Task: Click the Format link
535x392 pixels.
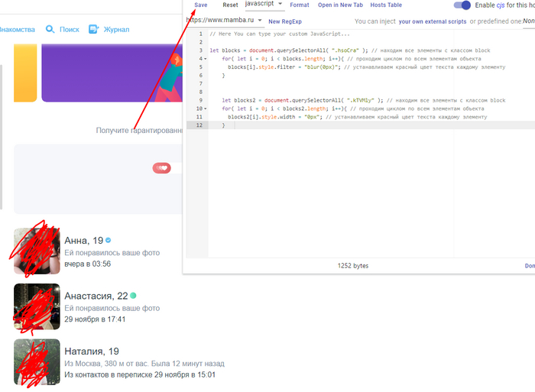Action: point(300,5)
